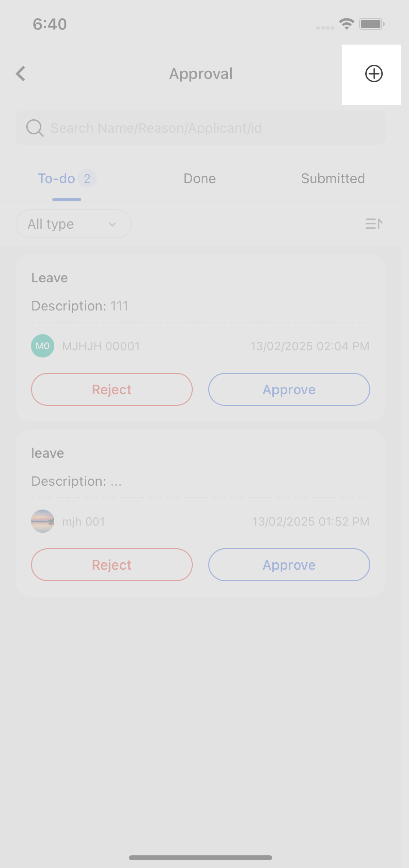Open the Submitted tab

point(333,178)
